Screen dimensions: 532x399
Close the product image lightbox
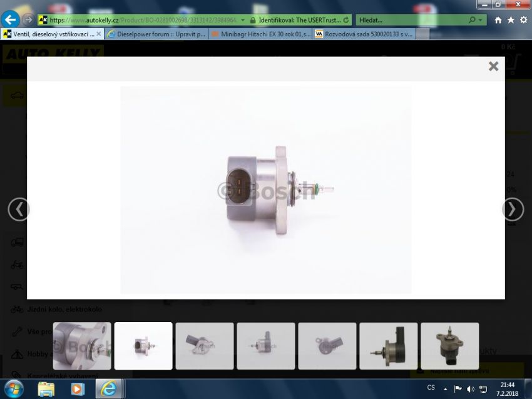[493, 66]
